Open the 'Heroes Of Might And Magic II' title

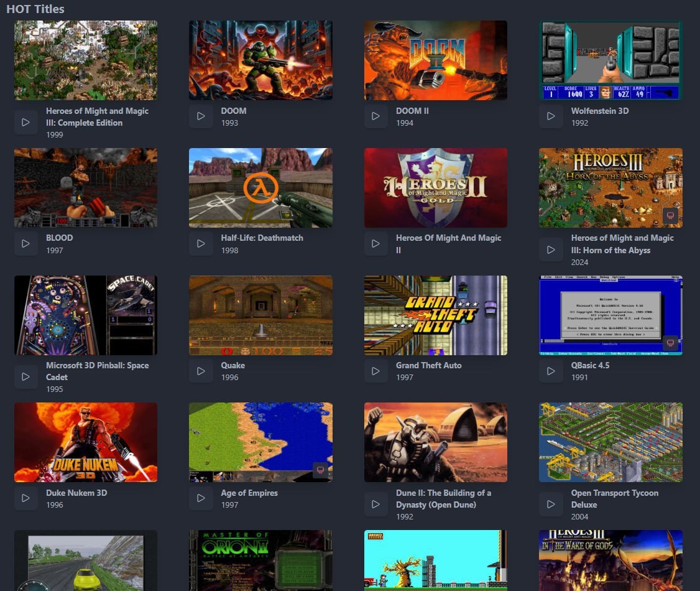pos(448,244)
